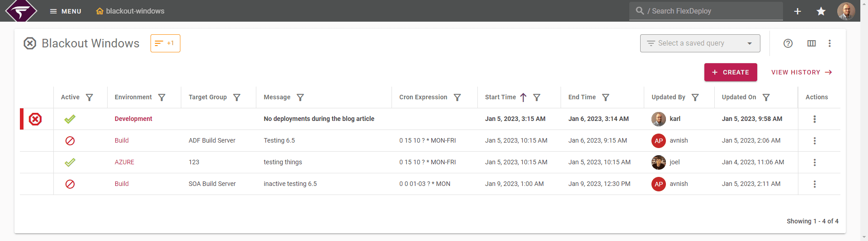Viewport: 868px width, 241px height.
Task: Open actions menu for inactive testing 6.5 row
Action: coord(815,184)
